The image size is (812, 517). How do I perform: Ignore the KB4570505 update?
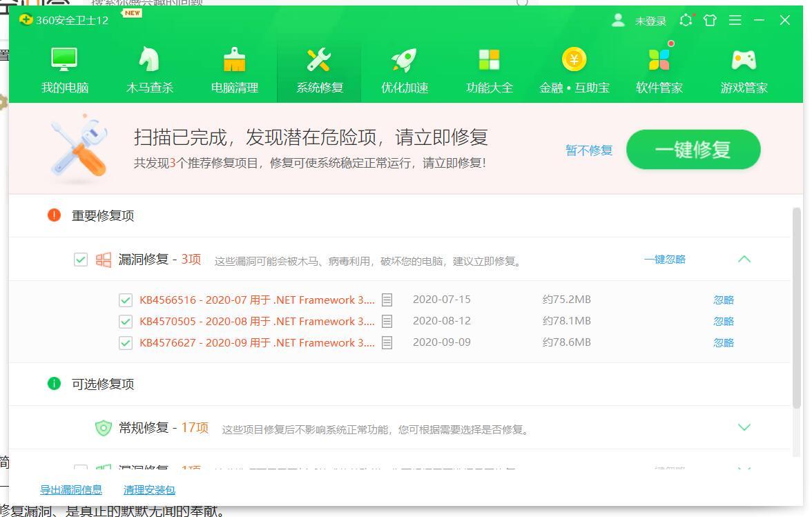coord(724,322)
